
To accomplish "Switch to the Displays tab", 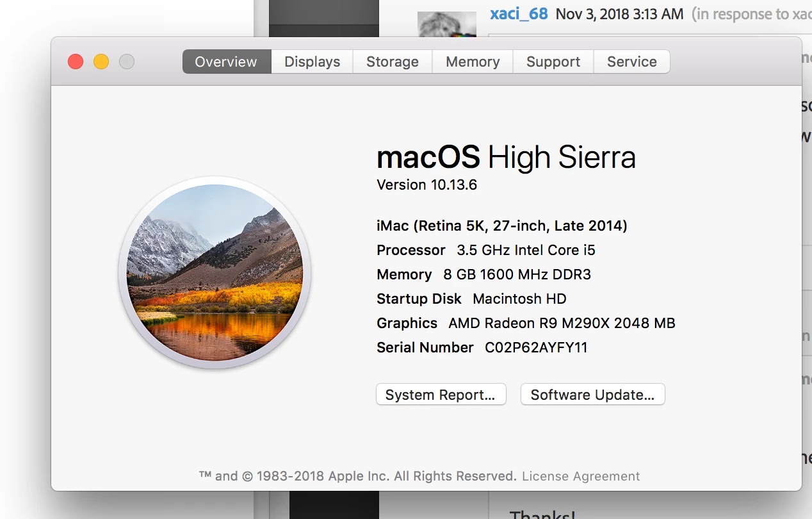I will (313, 62).
